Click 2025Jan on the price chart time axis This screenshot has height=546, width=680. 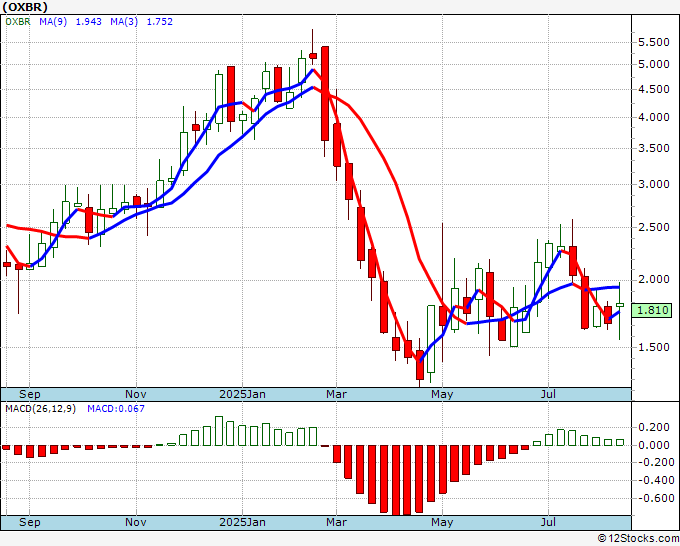pos(242,394)
